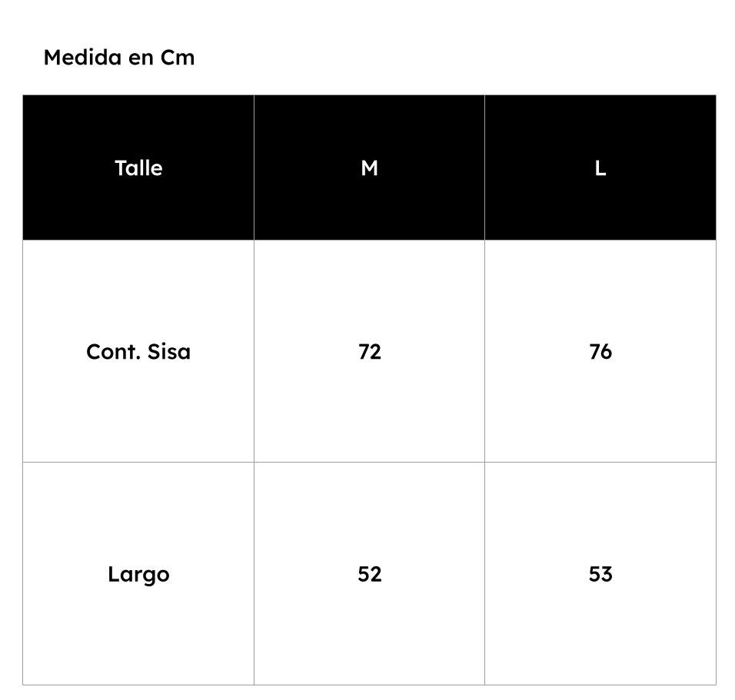This screenshot has height=700, width=735.
Task: Click the "Medida en Cm" heading
Action: tap(119, 58)
